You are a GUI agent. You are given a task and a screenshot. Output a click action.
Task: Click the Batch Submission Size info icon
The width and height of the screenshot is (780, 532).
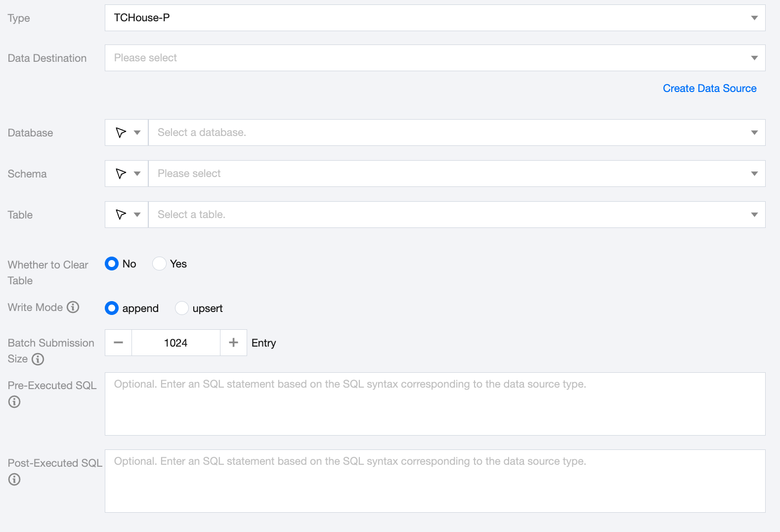pos(38,359)
